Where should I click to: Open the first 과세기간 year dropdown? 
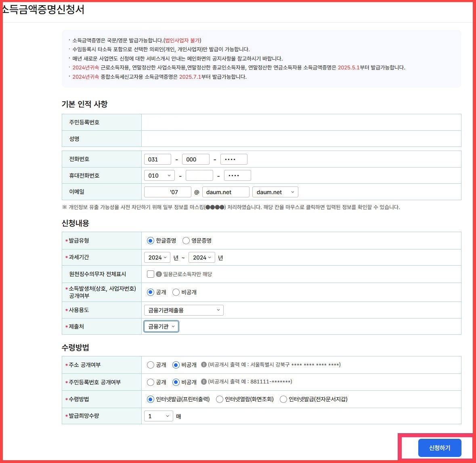157,257
